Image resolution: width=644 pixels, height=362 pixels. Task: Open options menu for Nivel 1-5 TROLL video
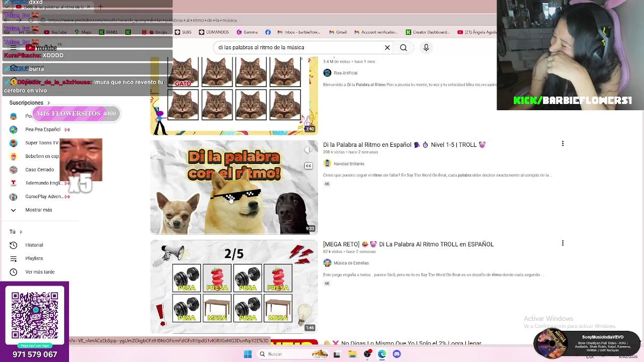tap(562, 144)
